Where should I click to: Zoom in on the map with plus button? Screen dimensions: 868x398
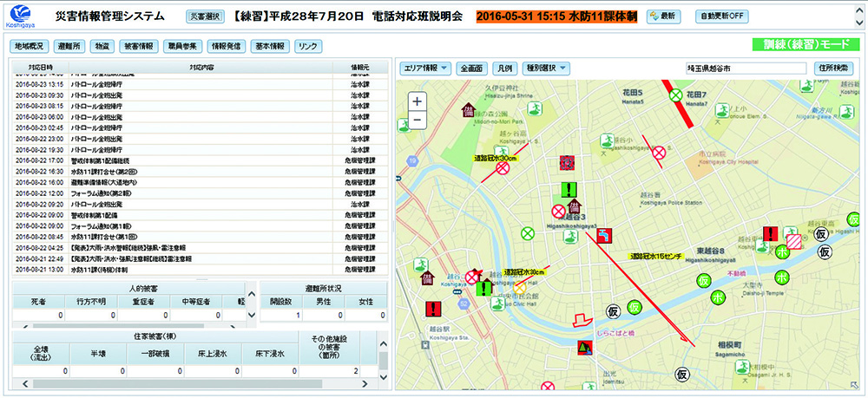pyautogui.click(x=417, y=101)
